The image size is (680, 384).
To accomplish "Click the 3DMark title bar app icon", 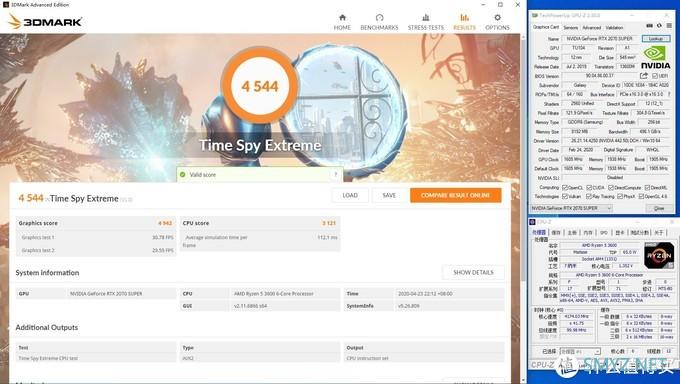I will [x=5, y=4].
